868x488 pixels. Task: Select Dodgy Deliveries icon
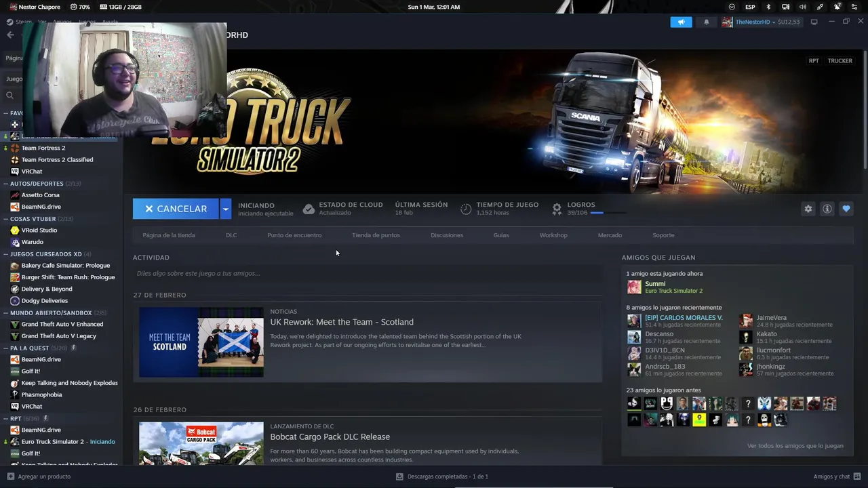tap(15, 301)
